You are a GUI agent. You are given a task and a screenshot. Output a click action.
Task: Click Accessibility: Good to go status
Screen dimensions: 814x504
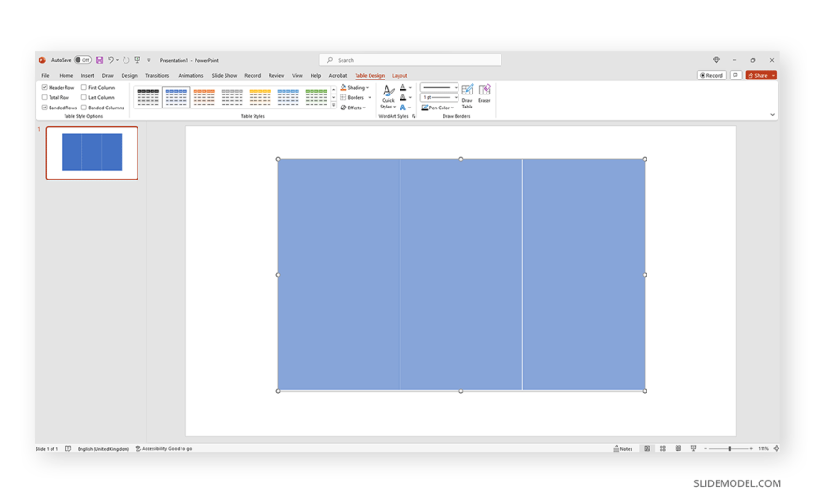164,449
